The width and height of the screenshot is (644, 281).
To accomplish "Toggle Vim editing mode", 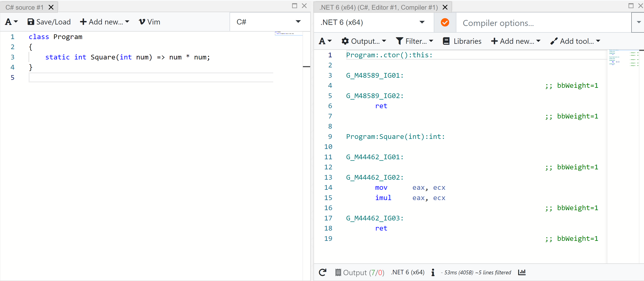I will (x=149, y=22).
